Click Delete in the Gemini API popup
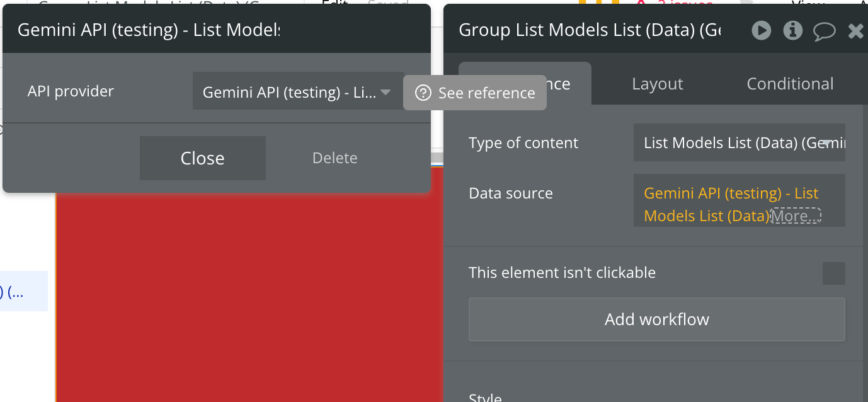The height and width of the screenshot is (402, 868). [334, 158]
